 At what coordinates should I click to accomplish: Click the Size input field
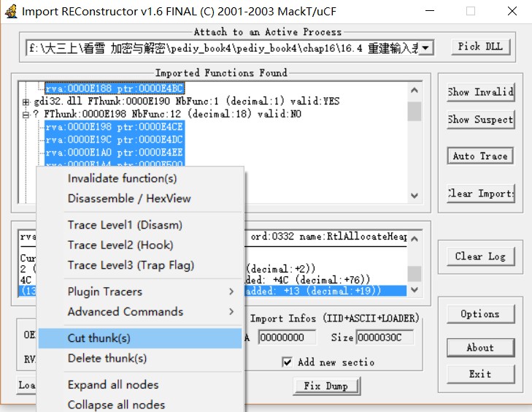tap(385, 337)
